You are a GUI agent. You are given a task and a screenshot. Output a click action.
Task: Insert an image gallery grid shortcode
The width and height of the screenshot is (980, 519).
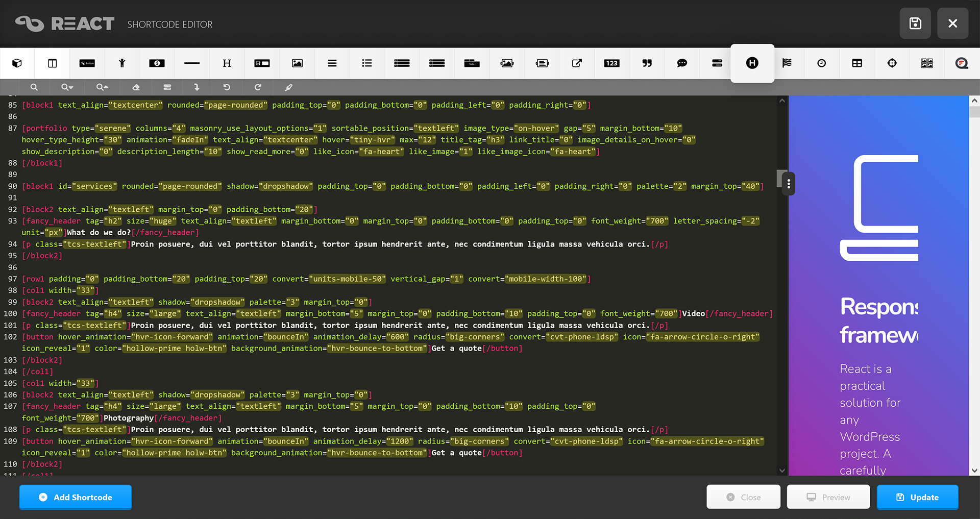point(927,63)
